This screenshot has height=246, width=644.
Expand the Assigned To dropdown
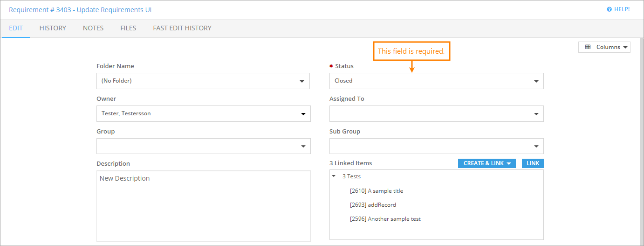click(x=436, y=113)
